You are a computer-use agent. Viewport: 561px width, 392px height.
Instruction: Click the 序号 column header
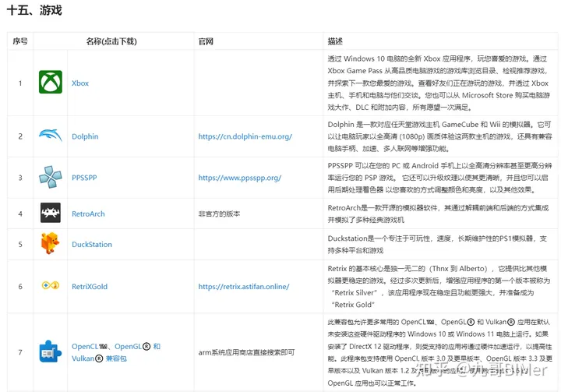pos(20,41)
